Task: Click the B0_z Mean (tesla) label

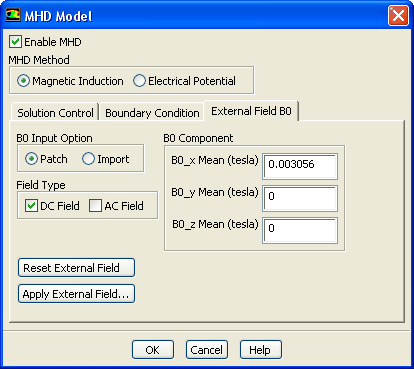Action: (215, 224)
